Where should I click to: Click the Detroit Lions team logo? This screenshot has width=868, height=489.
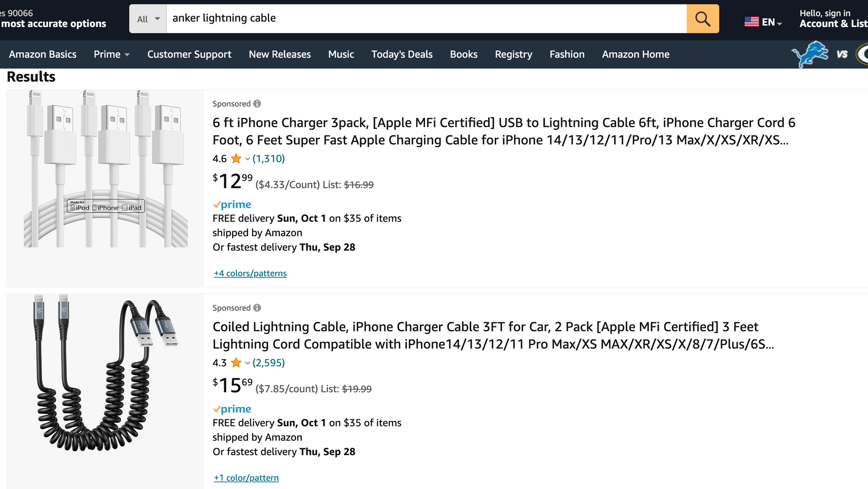(810, 54)
